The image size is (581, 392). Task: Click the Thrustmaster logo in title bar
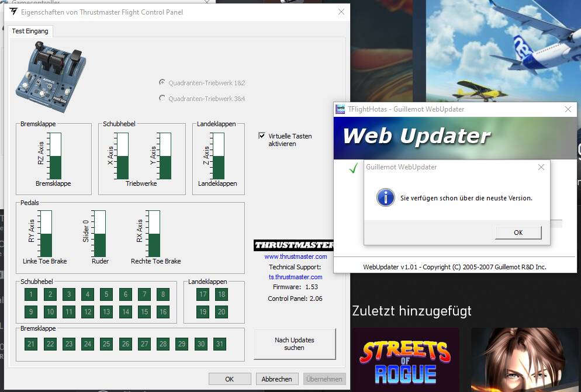pyautogui.click(x=13, y=12)
